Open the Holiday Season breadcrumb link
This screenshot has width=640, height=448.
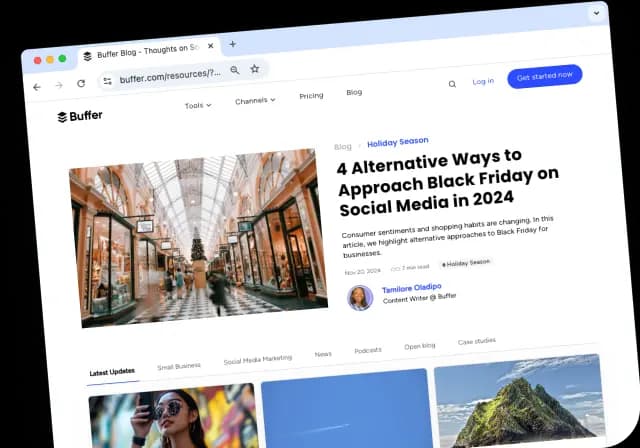[x=398, y=142]
